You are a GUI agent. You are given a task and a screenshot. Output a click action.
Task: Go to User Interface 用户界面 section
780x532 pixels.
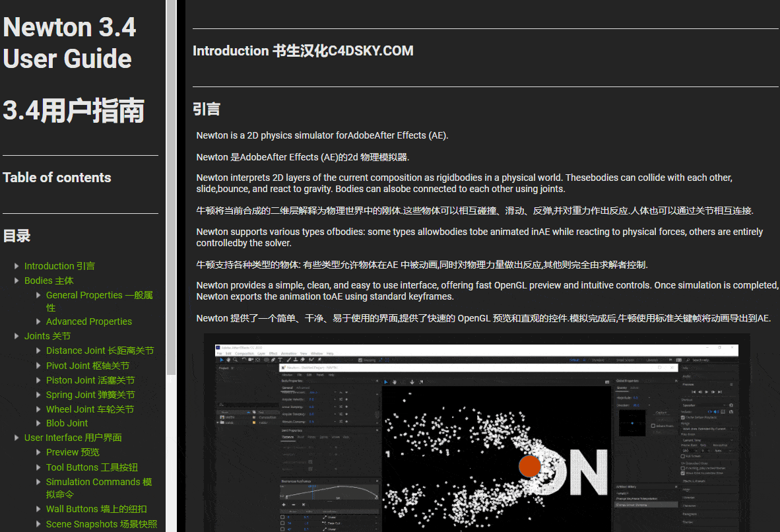click(73, 438)
